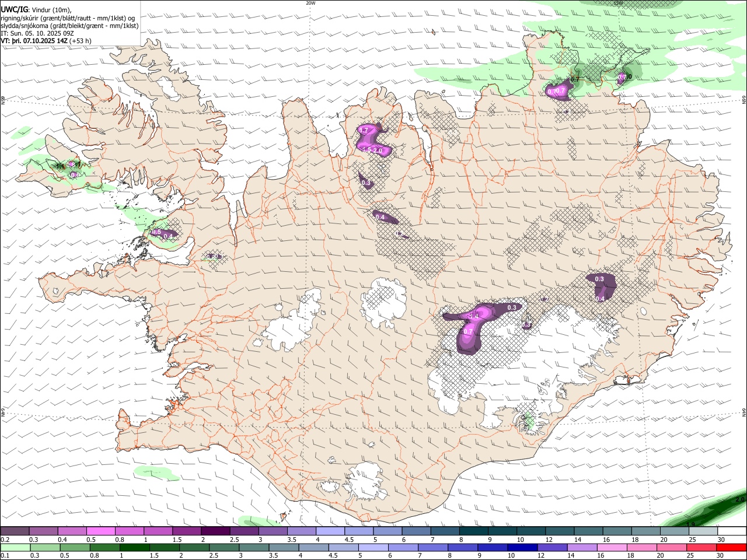Click the darkest purple 2–2.5 snow swatch

click(x=215, y=531)
